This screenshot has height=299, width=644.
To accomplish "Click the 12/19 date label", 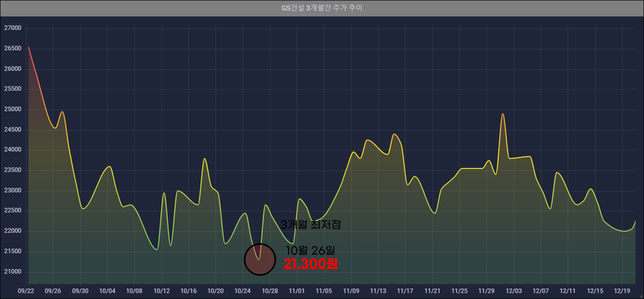I will tap(622, 291).
